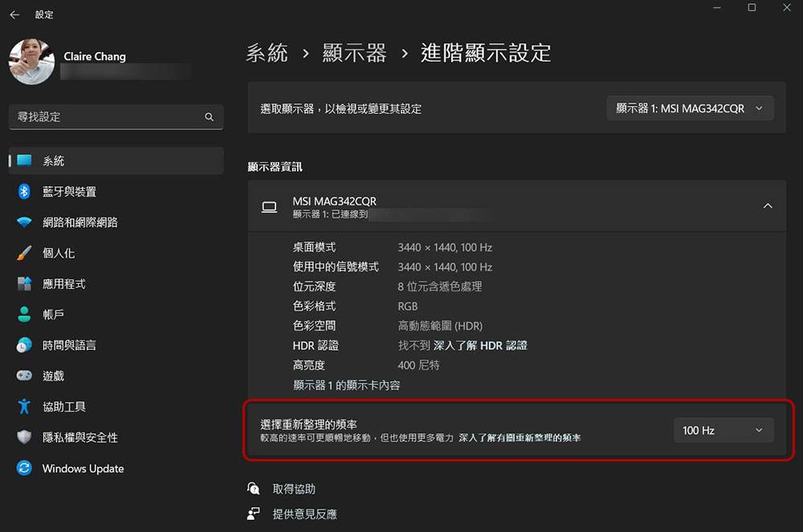Viewport: 803px width, 532px height.
Task: Go to 系統 in the breadcrumb
Action: (x=267, y=53)
